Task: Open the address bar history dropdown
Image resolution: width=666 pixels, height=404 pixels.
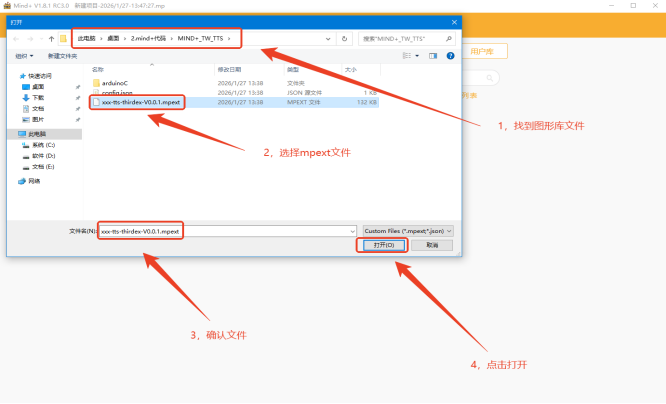Action: click(x=328, y=39)
